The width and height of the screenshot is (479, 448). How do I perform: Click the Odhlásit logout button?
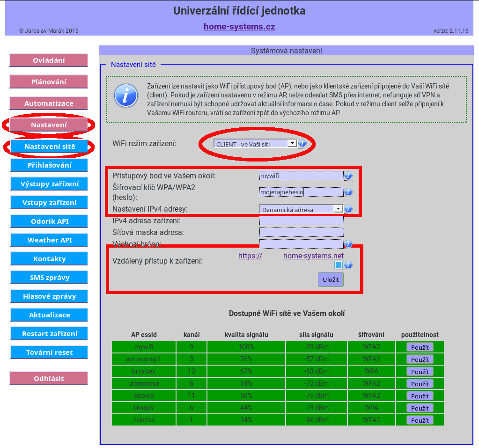coord(49,379)
